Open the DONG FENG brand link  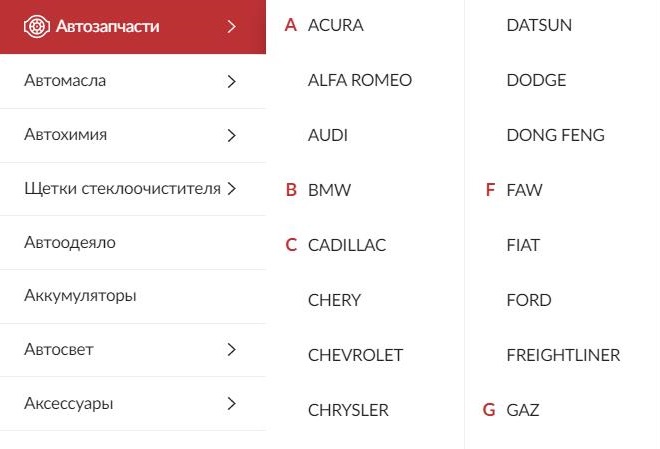click(x=556, y=135)
